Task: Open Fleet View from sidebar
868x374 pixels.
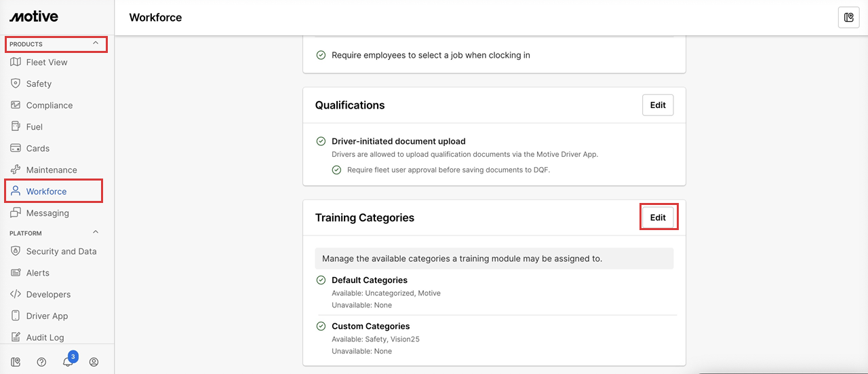Action: 46,62
